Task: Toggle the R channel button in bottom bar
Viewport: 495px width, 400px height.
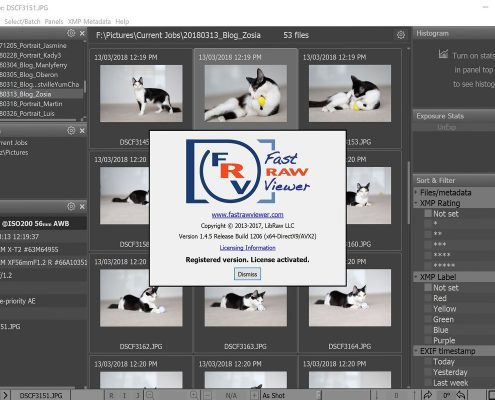Action: [111, 396]
